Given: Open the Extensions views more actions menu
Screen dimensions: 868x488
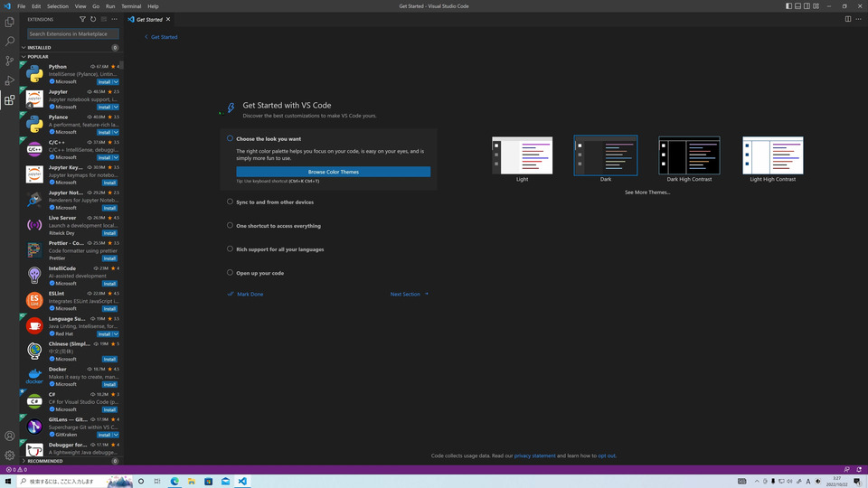Looking at the screenshot, I should click(x=115, y=19).
